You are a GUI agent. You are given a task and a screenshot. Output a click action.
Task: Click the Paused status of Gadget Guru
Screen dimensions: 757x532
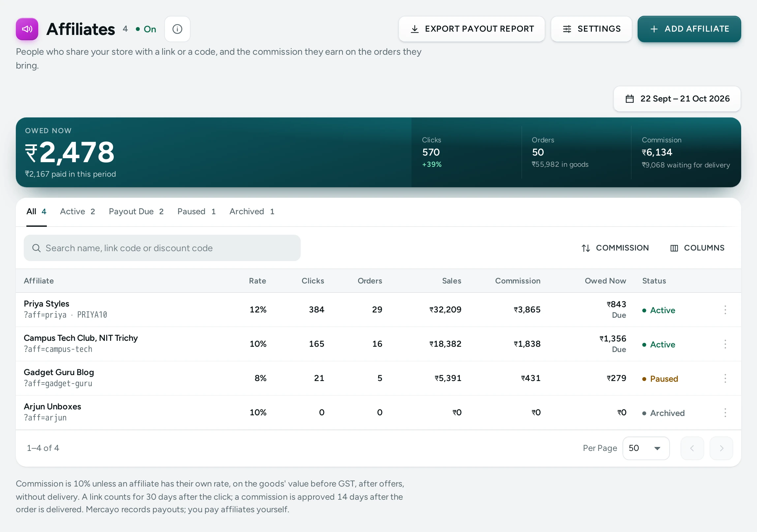click(660, 379)
